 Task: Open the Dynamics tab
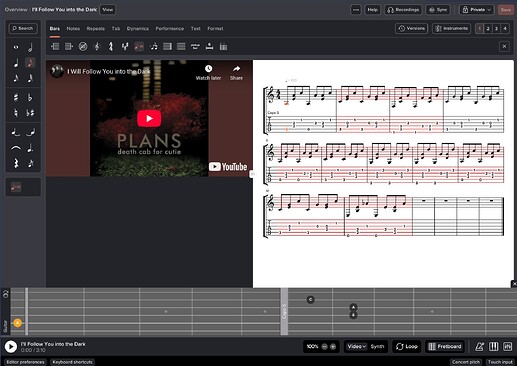point(138,29)
